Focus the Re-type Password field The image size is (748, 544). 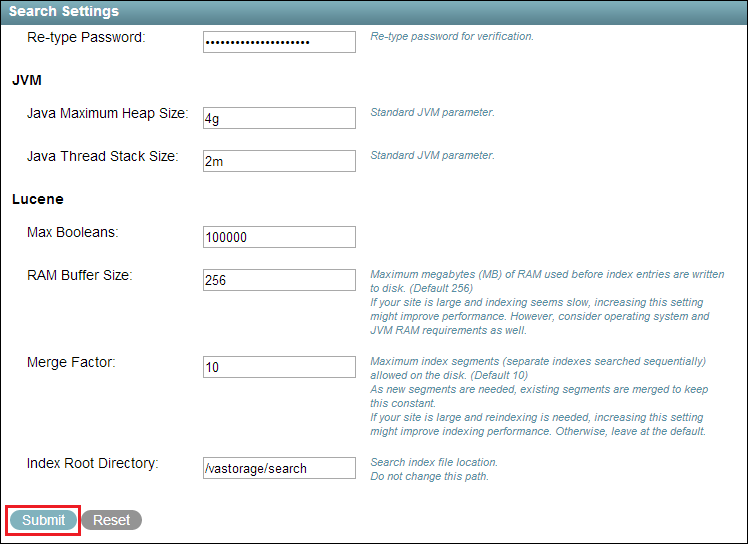tap(279, 42)
